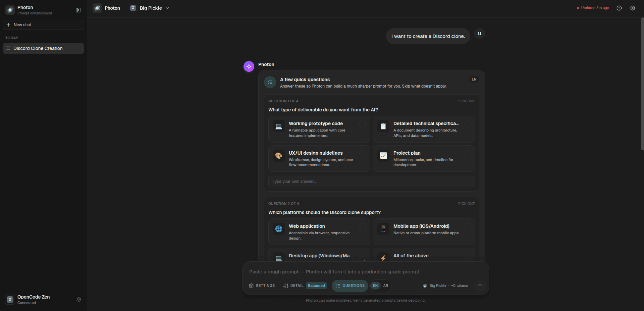Click 'What type of deliverable do you want' question text
The height and width of the screenshot is (311, 644).
(323, 110)
